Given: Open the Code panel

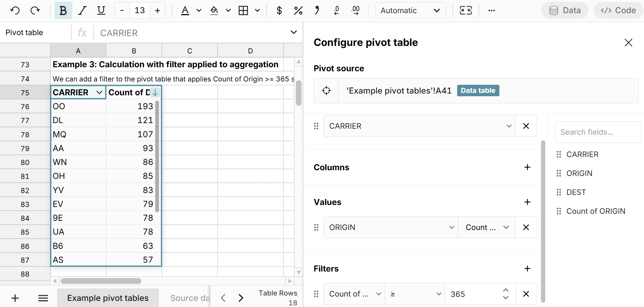Looking at the screenshot, I should (618, 10).
